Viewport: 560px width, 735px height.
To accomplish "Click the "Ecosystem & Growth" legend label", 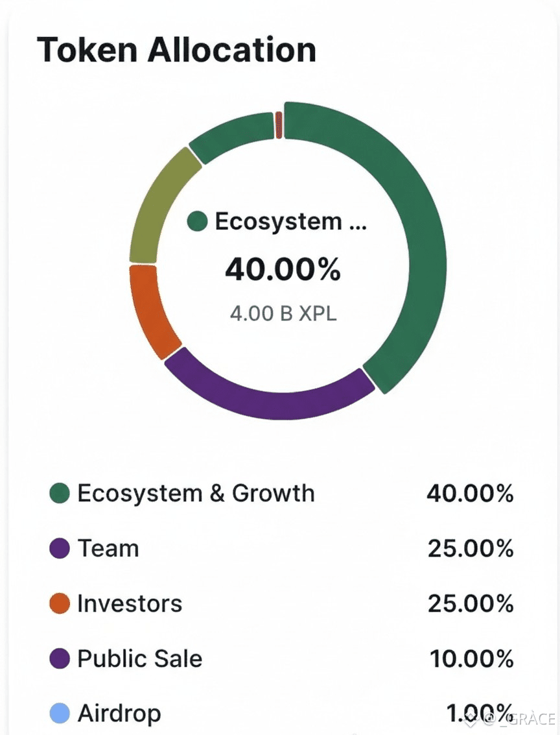I will coord(196,494).
